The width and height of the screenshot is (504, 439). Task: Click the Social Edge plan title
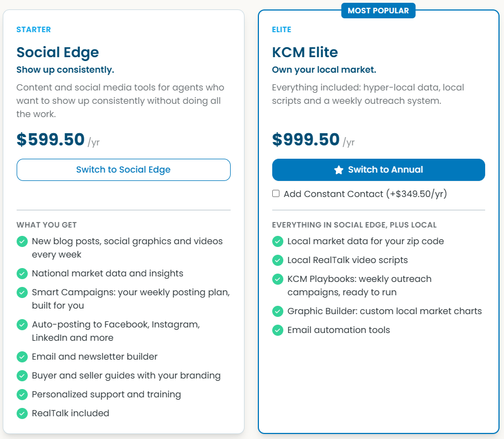tap(58, 53)
